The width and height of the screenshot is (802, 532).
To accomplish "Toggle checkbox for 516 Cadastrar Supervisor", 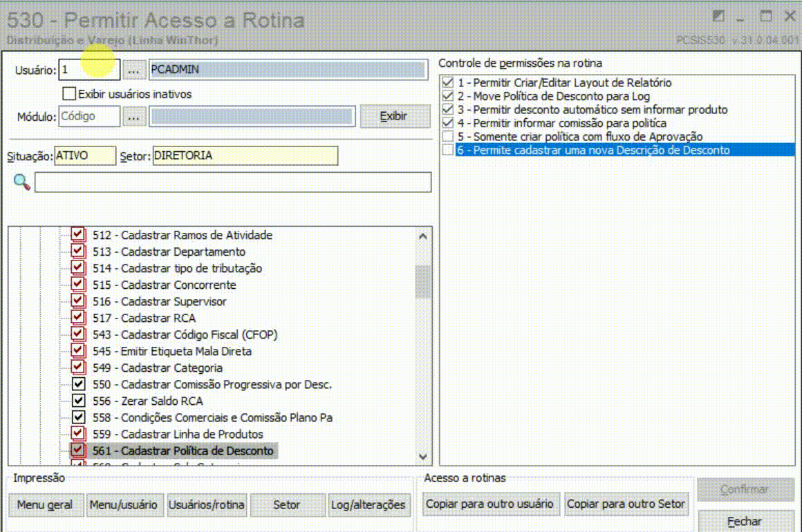I will (x=77, y=301).
